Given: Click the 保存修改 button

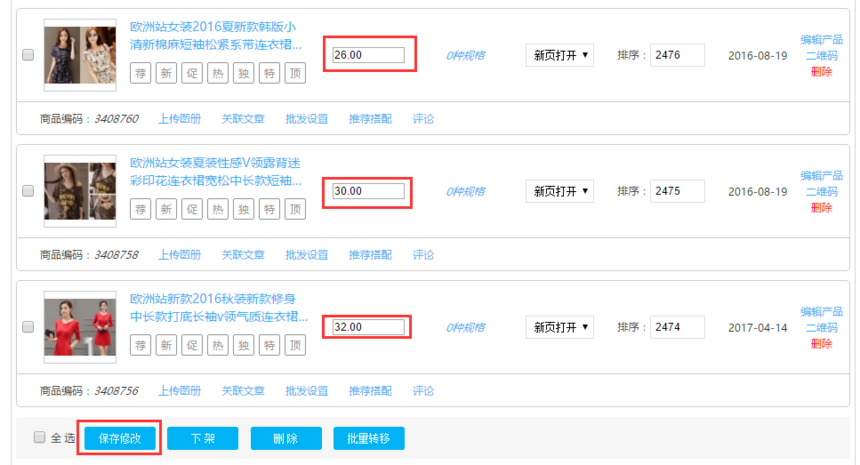Looking at the screenshot, I should pyautogui.click(x=119, y=438).
